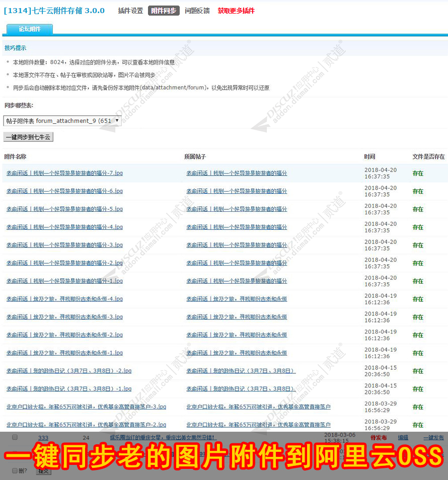The width and height of the screenshot is (448, 480).
Task: Open the 333 link in the bottom table
Action: (43, 438)
